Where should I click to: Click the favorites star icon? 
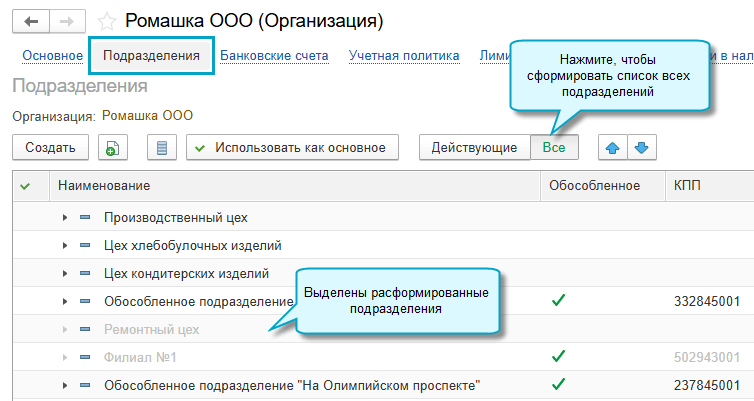tap(107, 21)
